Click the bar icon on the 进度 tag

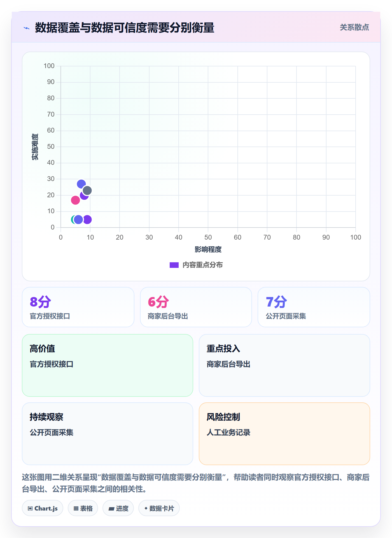coord(111,509)
